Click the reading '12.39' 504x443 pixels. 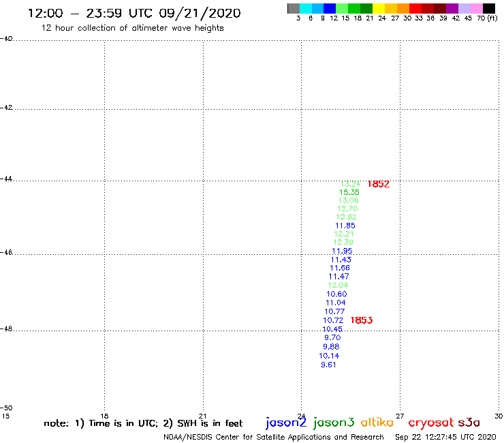tap(343, 242)
